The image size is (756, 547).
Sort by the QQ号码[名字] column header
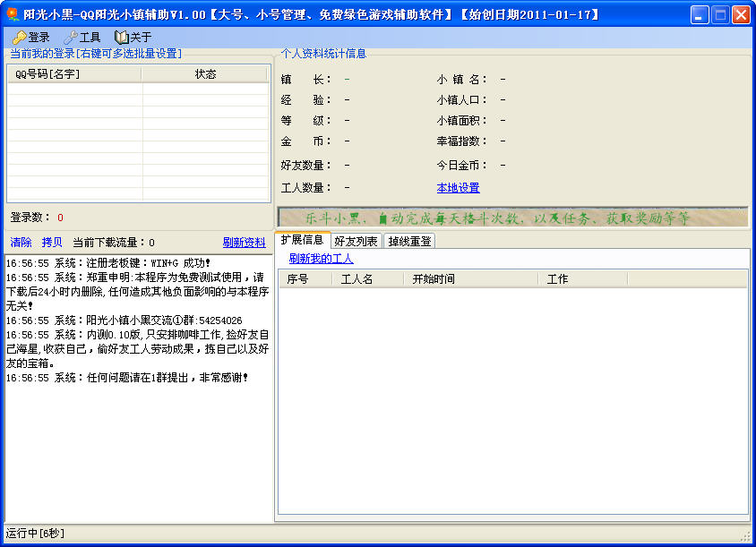click(x=74, y=73)
